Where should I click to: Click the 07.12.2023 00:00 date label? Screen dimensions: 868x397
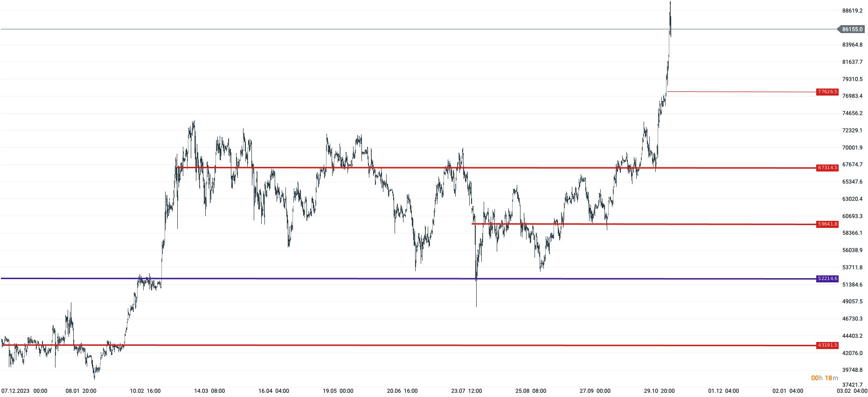[24, 391]
